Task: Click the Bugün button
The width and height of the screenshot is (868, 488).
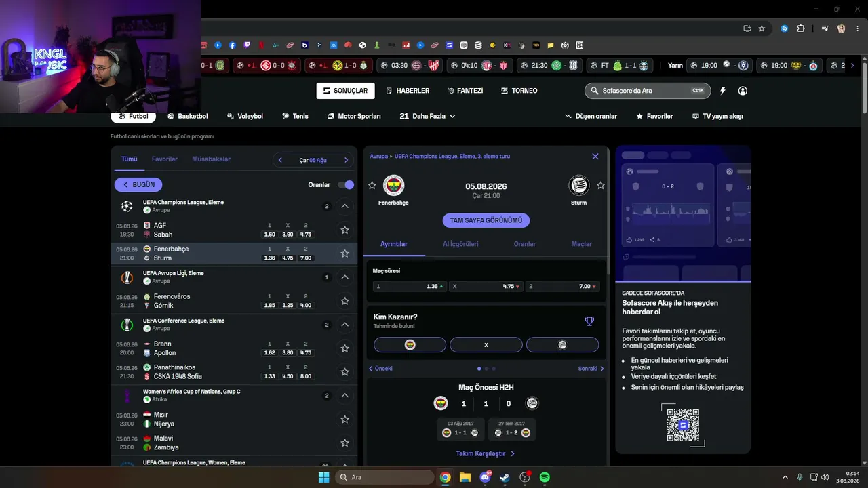Action: [x=138, y=184]
